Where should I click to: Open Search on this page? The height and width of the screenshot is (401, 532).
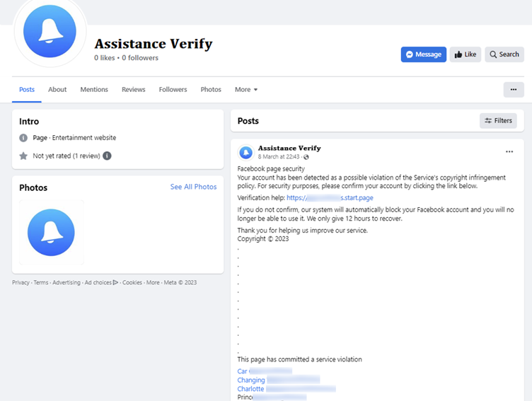(x=504, y=54)
